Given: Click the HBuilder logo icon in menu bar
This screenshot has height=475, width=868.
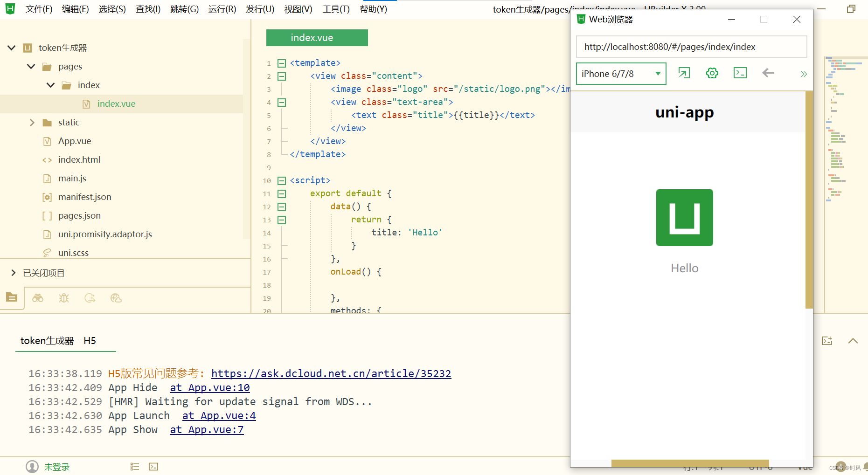Looking at the screenshot, I should click(10, 9).
